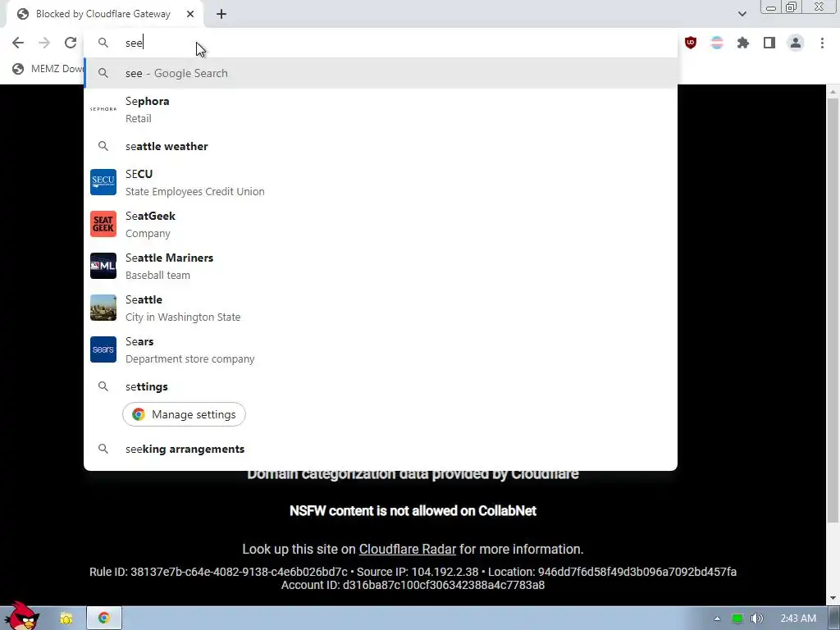Click the address bar containing 'see'

click(x=381, y=43)
